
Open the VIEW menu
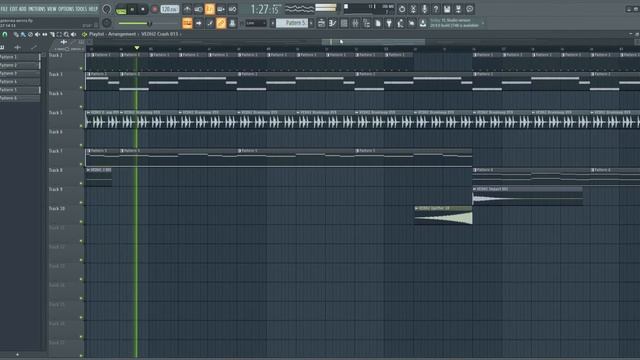(x=52, y=9)
